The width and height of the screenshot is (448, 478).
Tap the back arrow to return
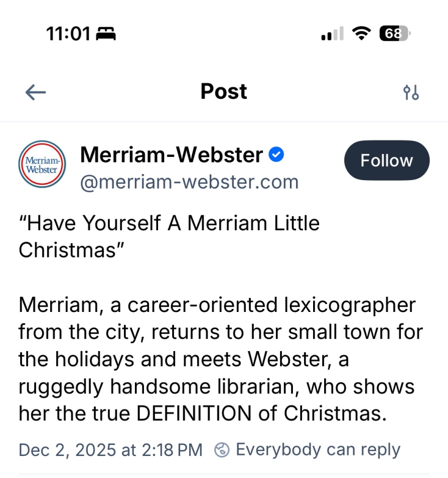coord(36,92)
